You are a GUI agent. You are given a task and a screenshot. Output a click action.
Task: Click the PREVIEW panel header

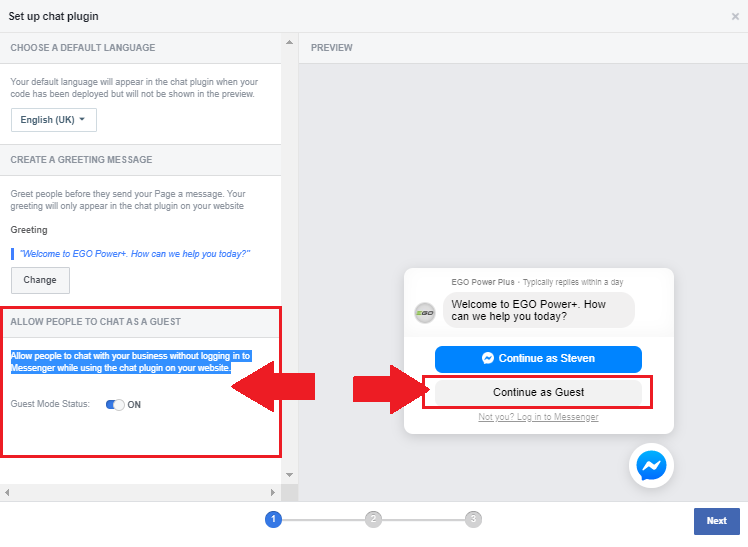[x=332, y=48]
